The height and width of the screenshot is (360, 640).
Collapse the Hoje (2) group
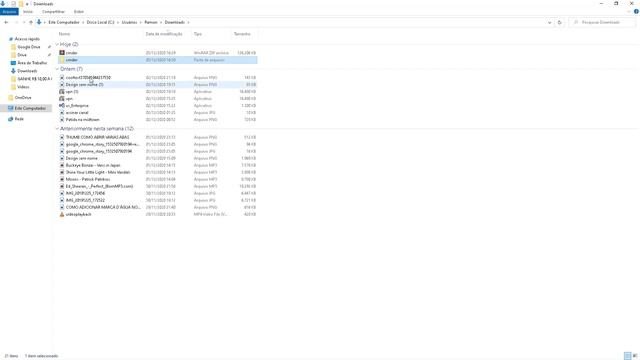tap(57, 44)
